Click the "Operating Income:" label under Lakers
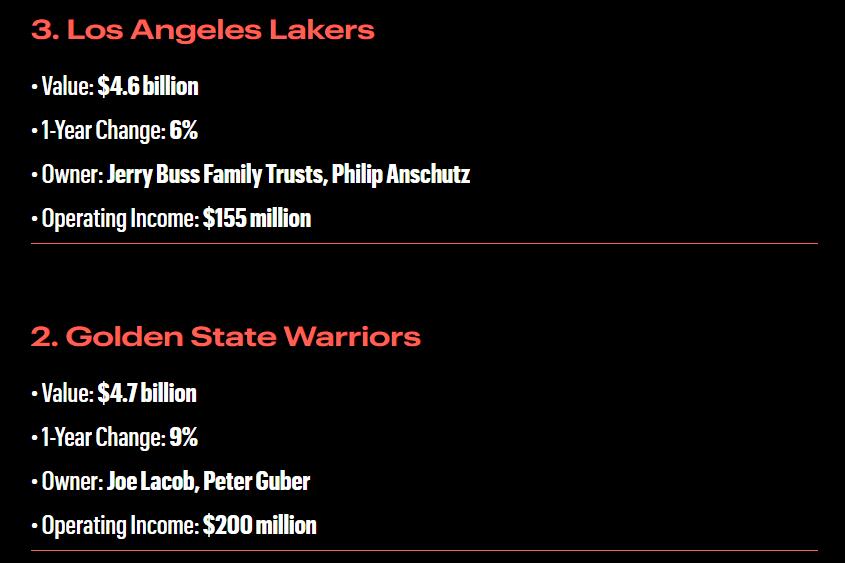Screen dimensions: 845x563 click(120, 219)
